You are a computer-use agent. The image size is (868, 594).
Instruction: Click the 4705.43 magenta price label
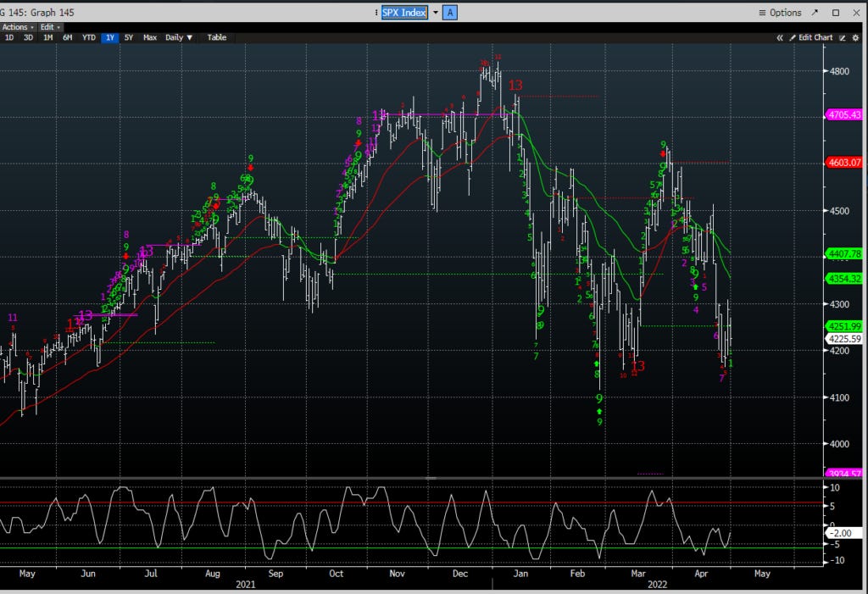point(844,114)
